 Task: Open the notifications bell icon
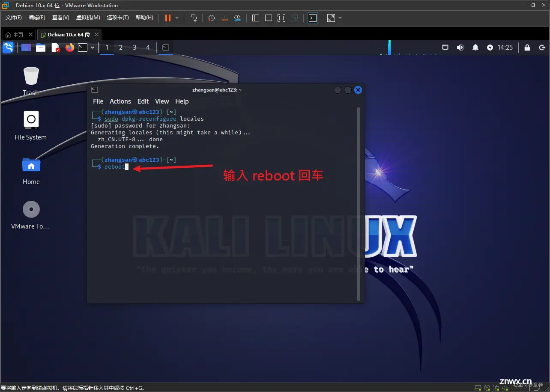point(475,48)
